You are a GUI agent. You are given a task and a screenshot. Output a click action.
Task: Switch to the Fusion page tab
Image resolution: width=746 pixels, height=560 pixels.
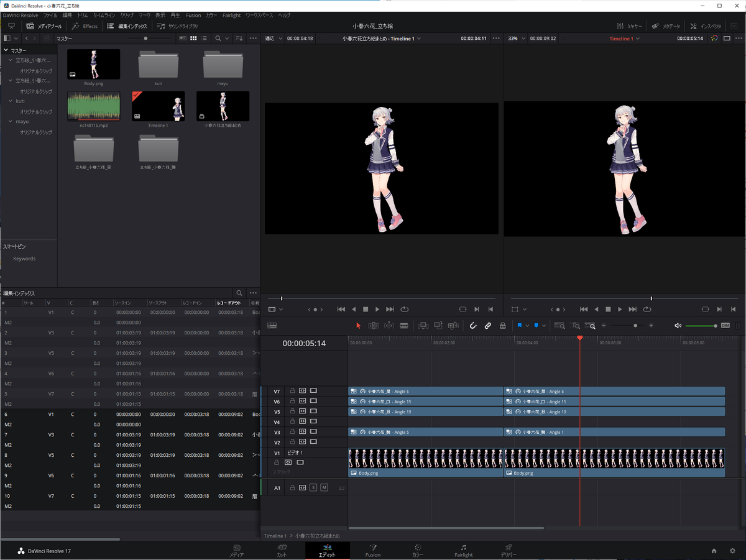tap(373, 551)
